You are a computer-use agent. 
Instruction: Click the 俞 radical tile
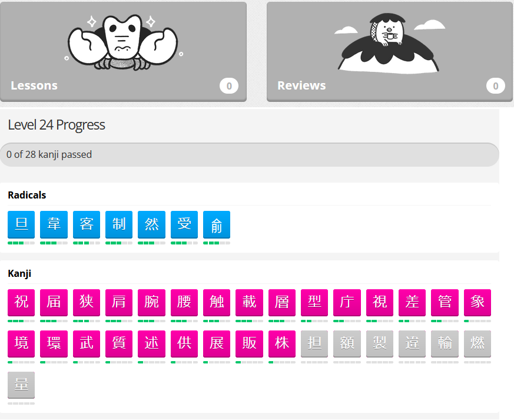[x=217, y=224]
